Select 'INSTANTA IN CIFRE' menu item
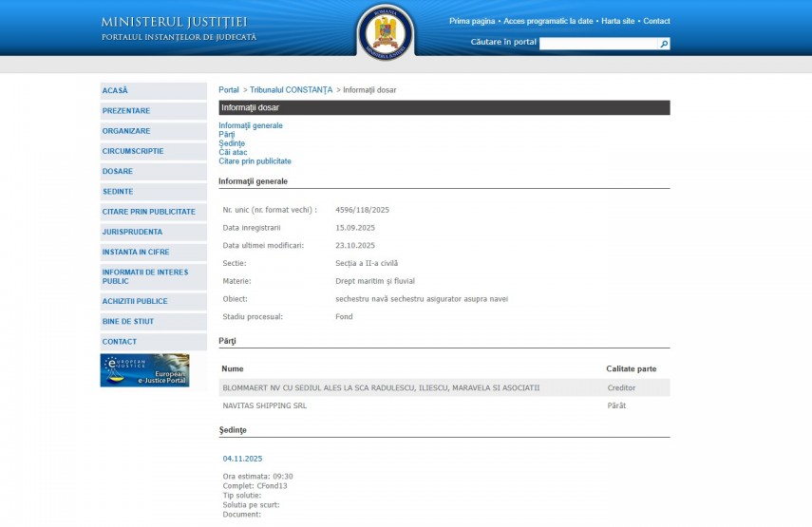 (x=135, y=253)
